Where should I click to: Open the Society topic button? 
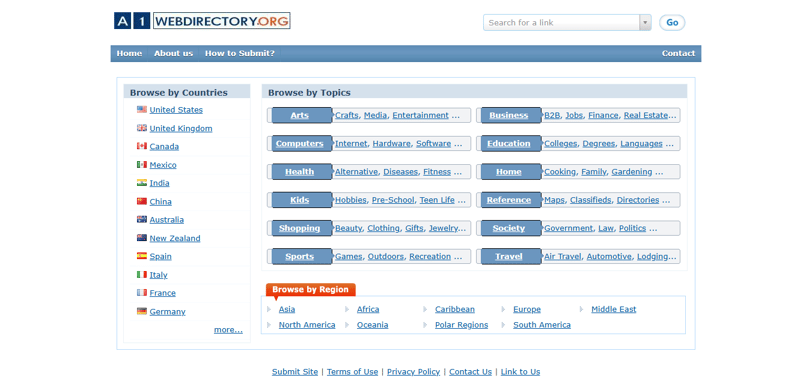pyautogui.click(x=511, y=228)
